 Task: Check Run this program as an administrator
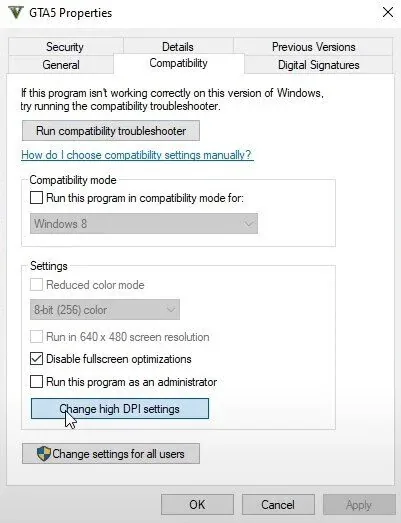click(36, 381)
